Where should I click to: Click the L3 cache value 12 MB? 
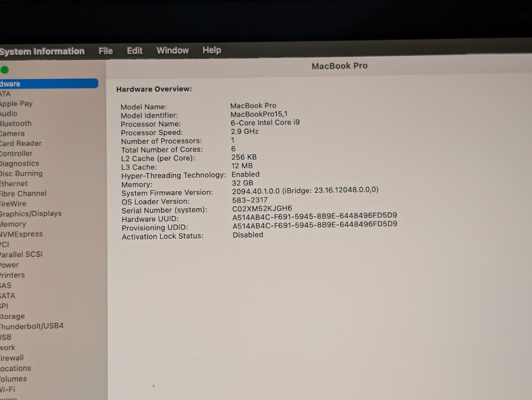(x=242, y=166)
